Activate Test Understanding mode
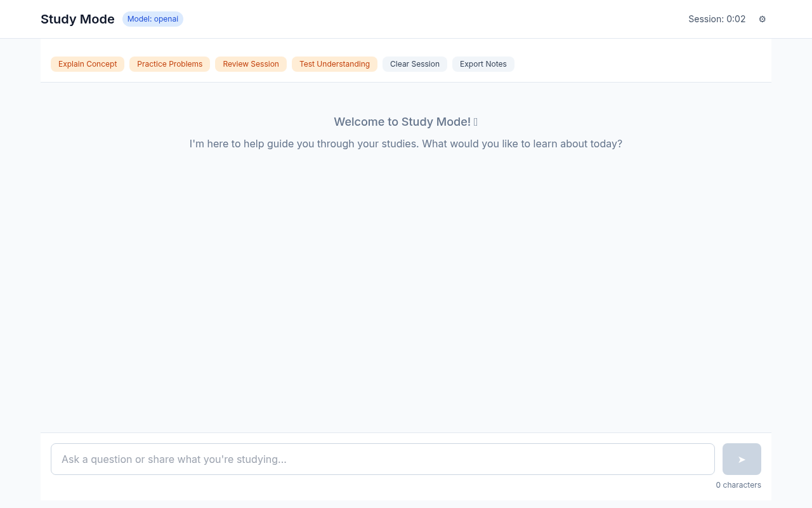This screenshot has width=812, height=508. 334,64
